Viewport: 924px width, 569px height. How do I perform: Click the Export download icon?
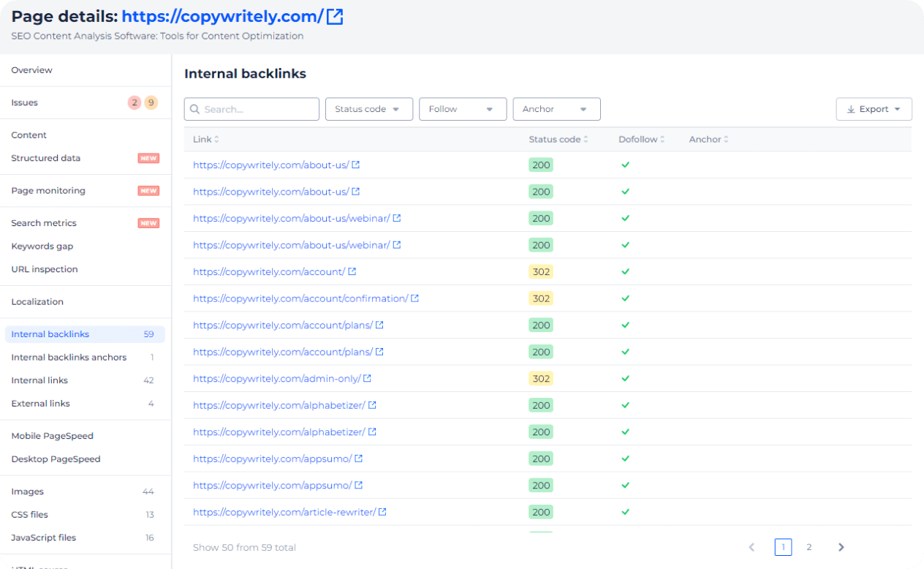click(851, 109)
